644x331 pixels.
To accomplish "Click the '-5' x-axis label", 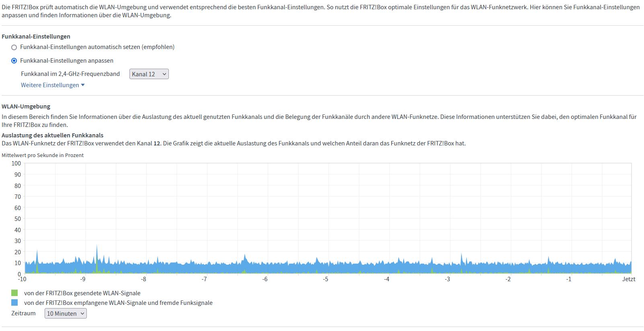I will 326,279.
